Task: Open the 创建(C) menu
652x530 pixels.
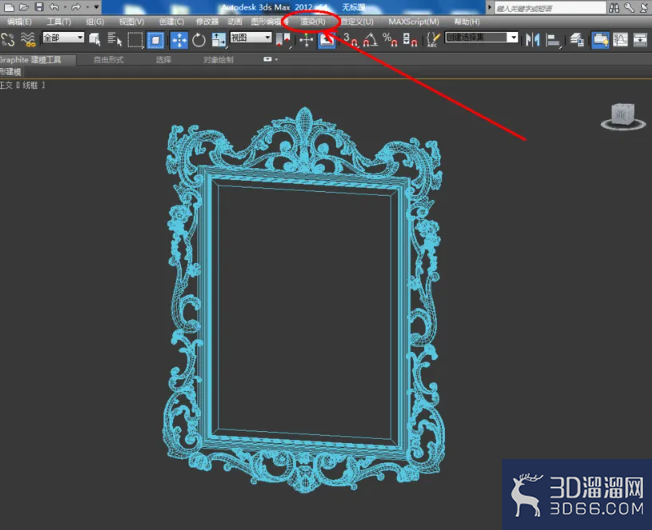Action: (x=171, y=22)
